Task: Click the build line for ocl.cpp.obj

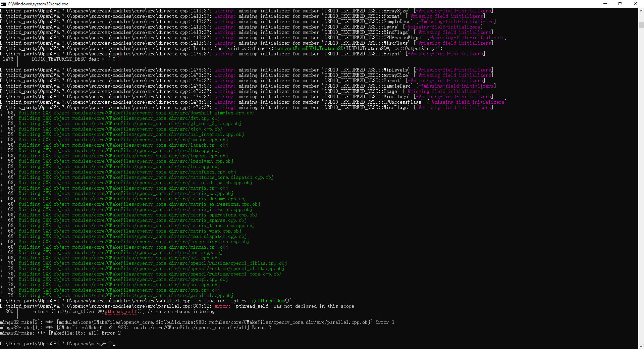Action: coord(110,258)
